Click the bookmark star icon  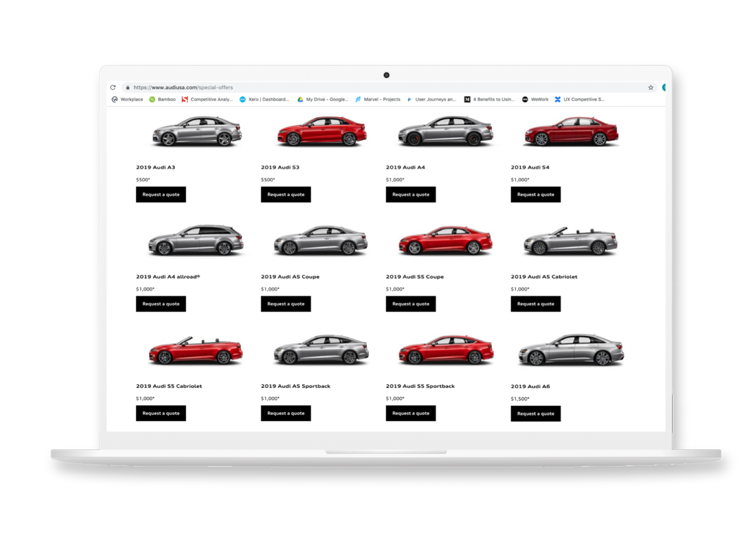[650, 87]
